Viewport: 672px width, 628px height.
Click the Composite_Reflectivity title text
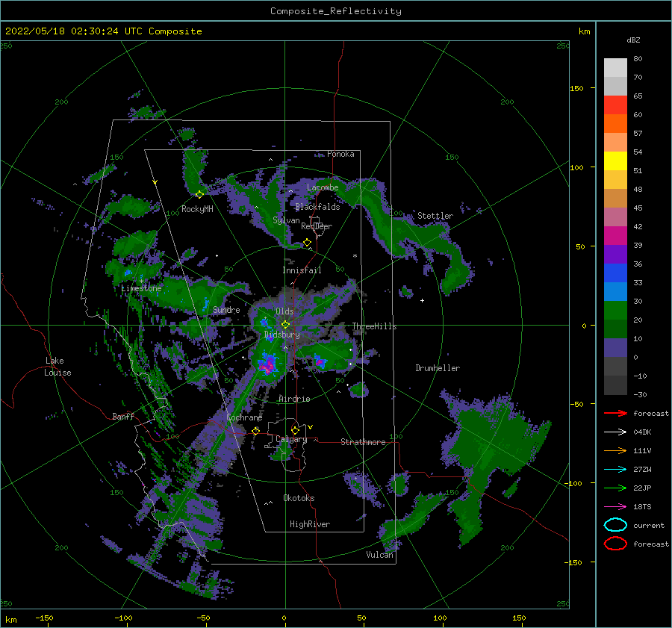[x=336, y=11]
